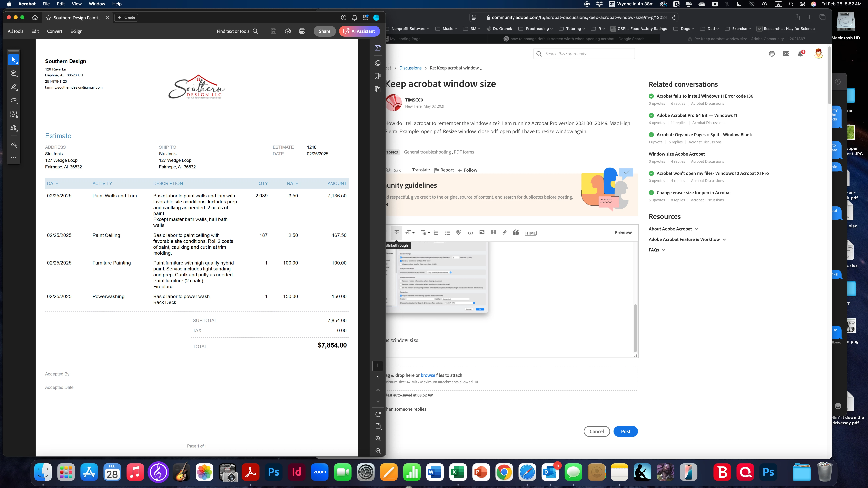Open the Convert menu in Acrobat
The height and width of the screenshot is (488, 868).
coord(55,31)
